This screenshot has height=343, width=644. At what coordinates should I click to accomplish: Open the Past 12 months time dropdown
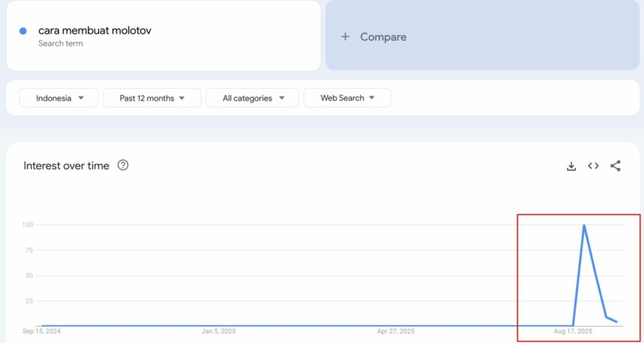click(152, 98)
